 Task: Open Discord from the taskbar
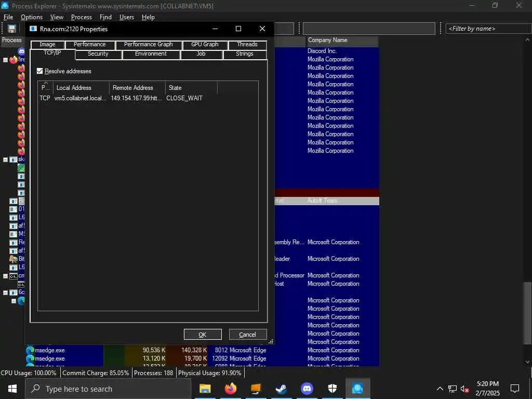pyautogui.click(x=307, y=389)
